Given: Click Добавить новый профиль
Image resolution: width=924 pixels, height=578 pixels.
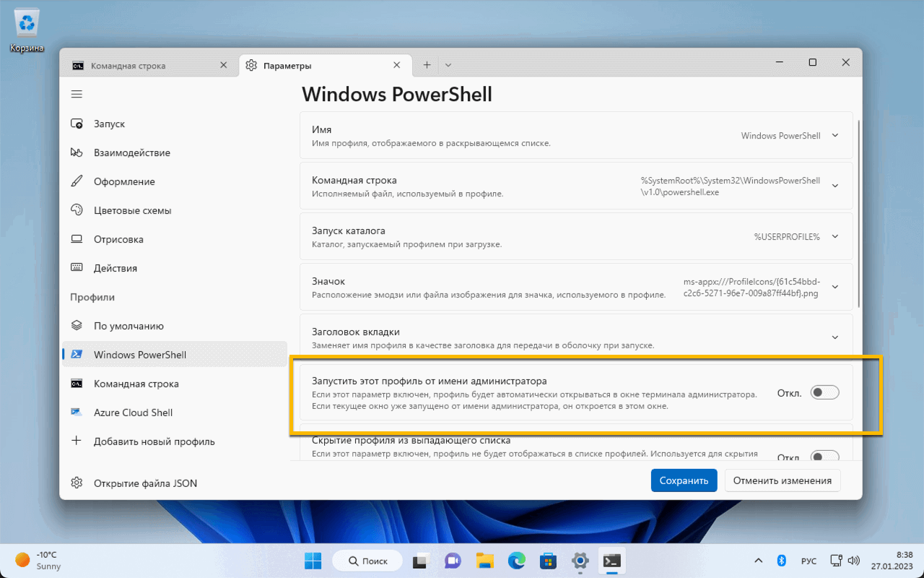Looking at the screenshot, I should pos(175,441).
